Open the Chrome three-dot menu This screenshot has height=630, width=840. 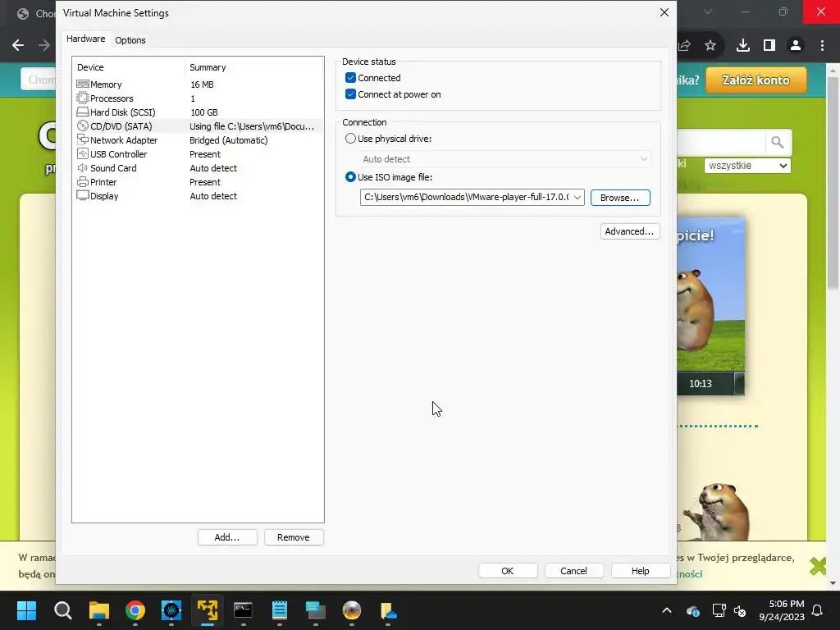coord(822,46)
